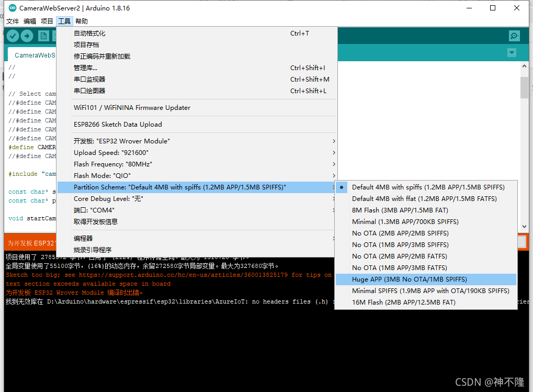This screenshot has height=392, width=533.
Task: Open 串口监视器 from the menu
Action: [197, 79]
